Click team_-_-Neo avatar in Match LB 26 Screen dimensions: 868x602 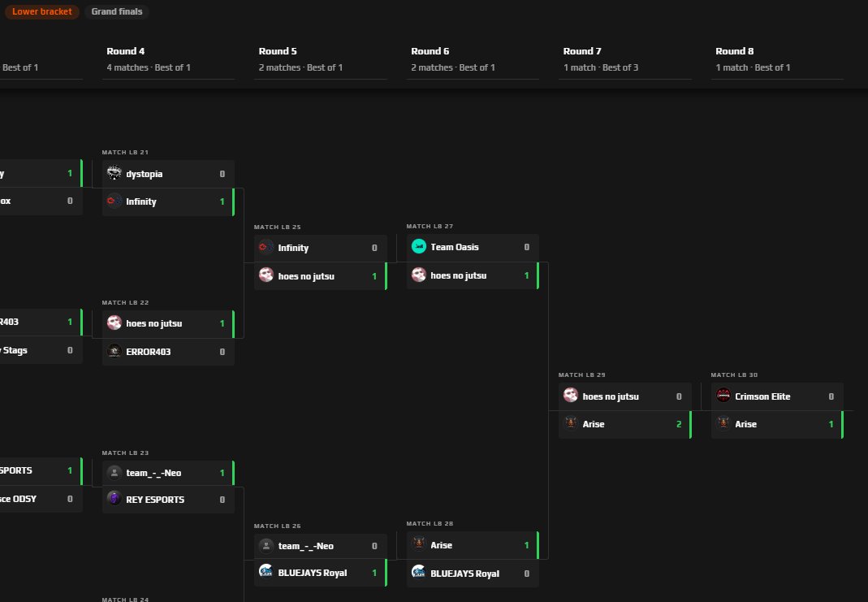coord(266,545)
